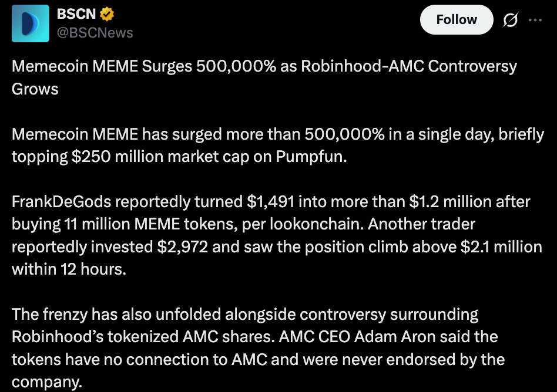The width and height of the screenshot is (557, 392).
Task: Open the Grok explain-post icon
Action: point(510,20)
